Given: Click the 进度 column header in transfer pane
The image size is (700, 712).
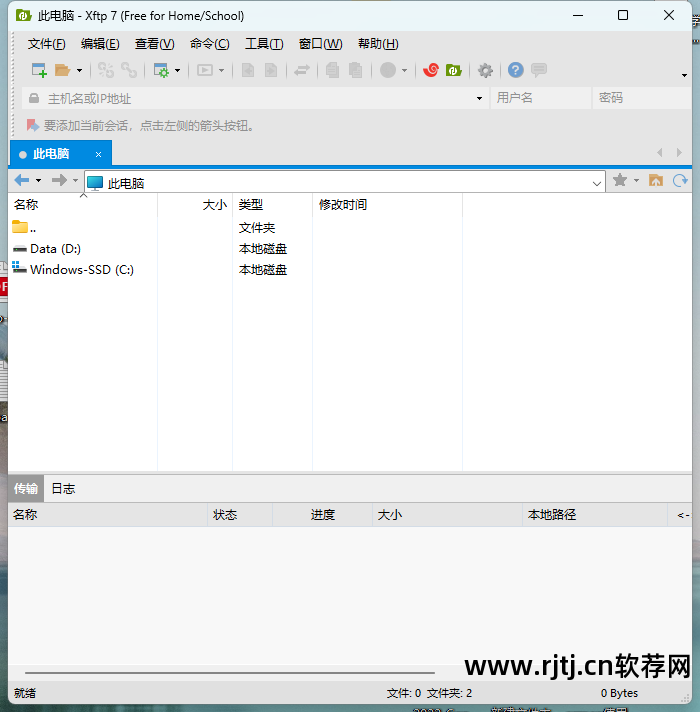Looking at the screenshot, I should pyautogui.click(x=323, y=515).
